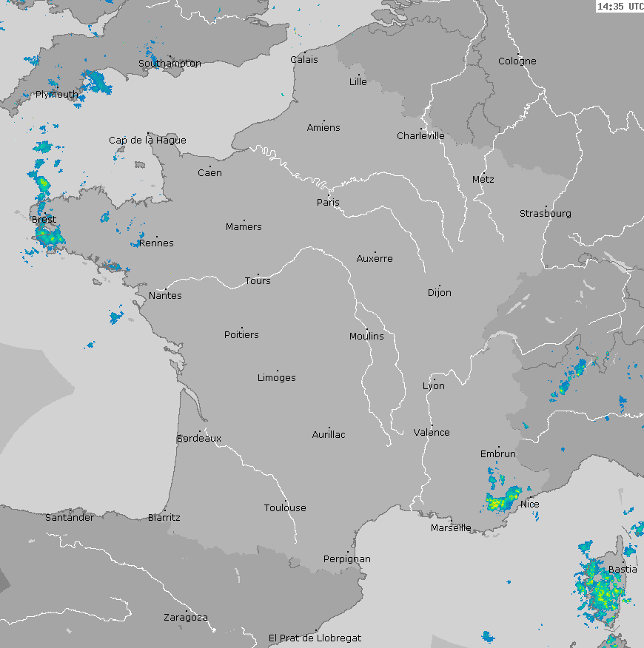Select the Lille city label

358,82
